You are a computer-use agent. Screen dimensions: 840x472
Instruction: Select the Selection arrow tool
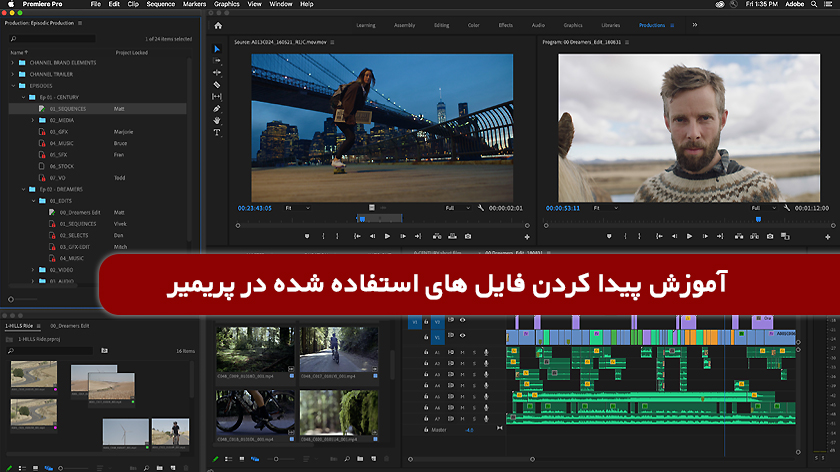pyautogui.click(x=217, y=49)
